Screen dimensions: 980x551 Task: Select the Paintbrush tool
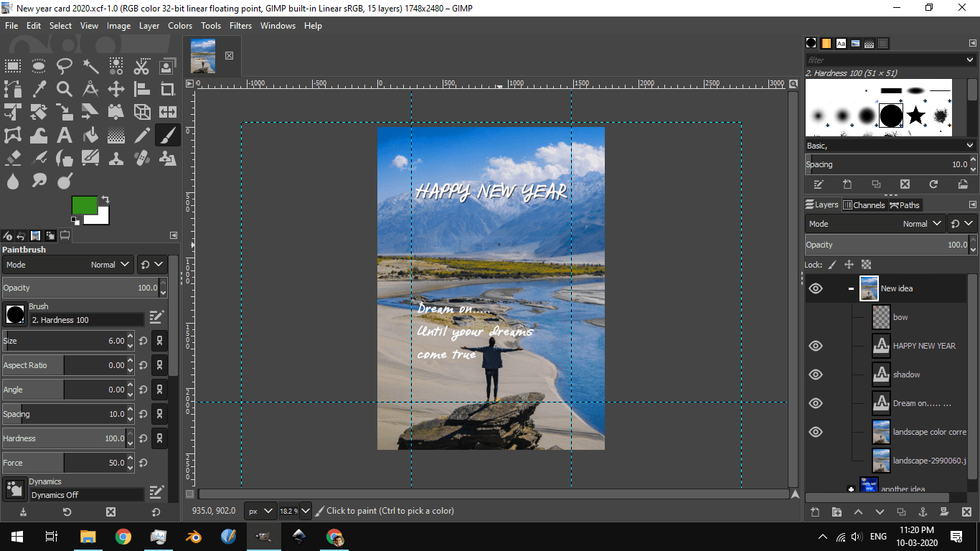pos(166,135)
